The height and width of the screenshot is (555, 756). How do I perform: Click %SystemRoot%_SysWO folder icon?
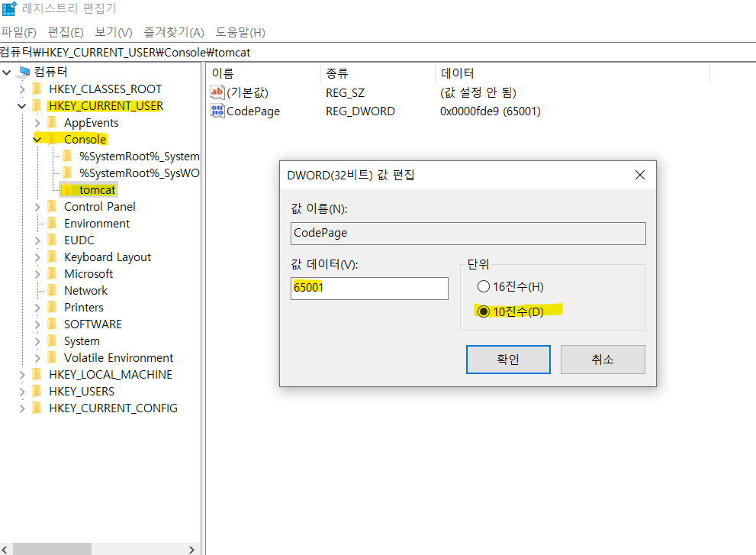pyautogui.click(x=68, y=173)
